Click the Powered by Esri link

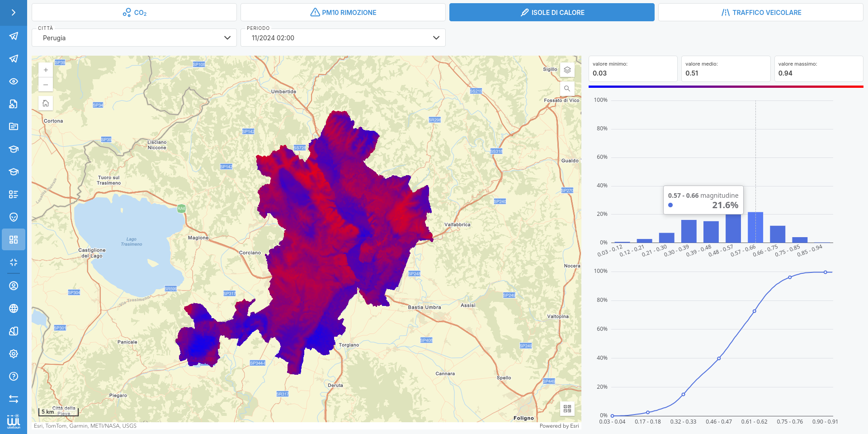(559, 426)
